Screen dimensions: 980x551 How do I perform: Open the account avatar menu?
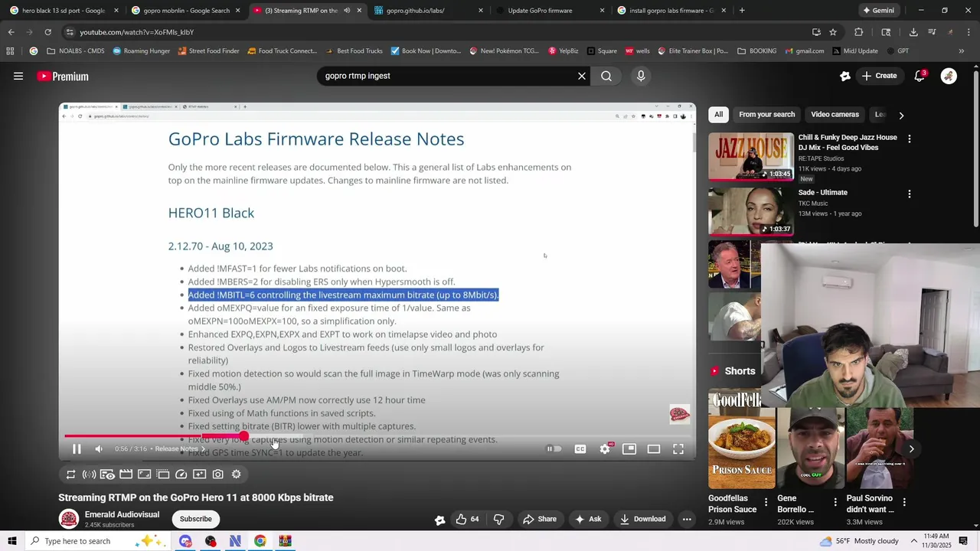(x=949, y=76)
